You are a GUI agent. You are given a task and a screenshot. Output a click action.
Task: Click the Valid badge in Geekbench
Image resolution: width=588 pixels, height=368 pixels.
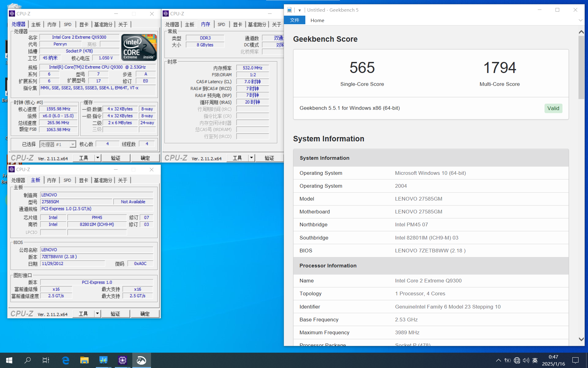pyautogui.click(x=553, y=108)
